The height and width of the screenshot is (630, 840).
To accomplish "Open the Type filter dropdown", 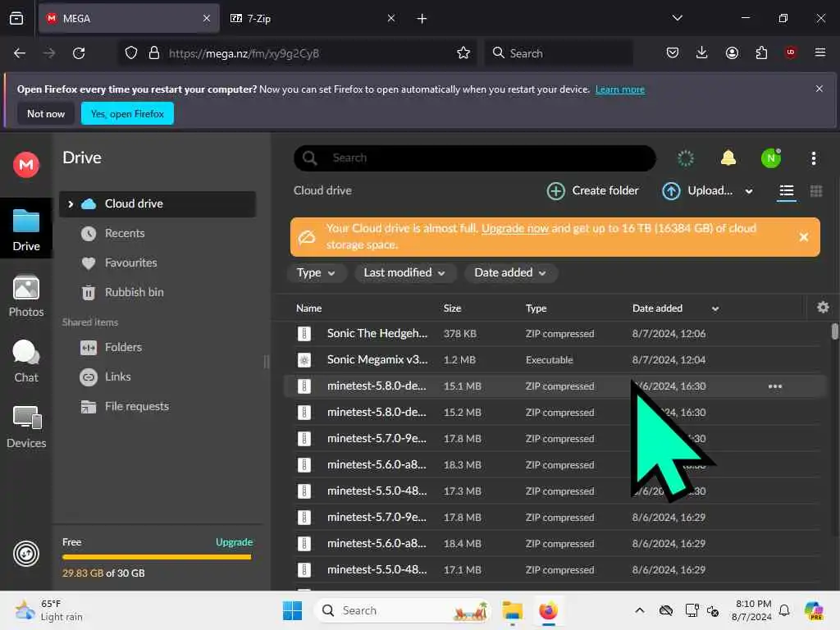I will tap(316, 272).
